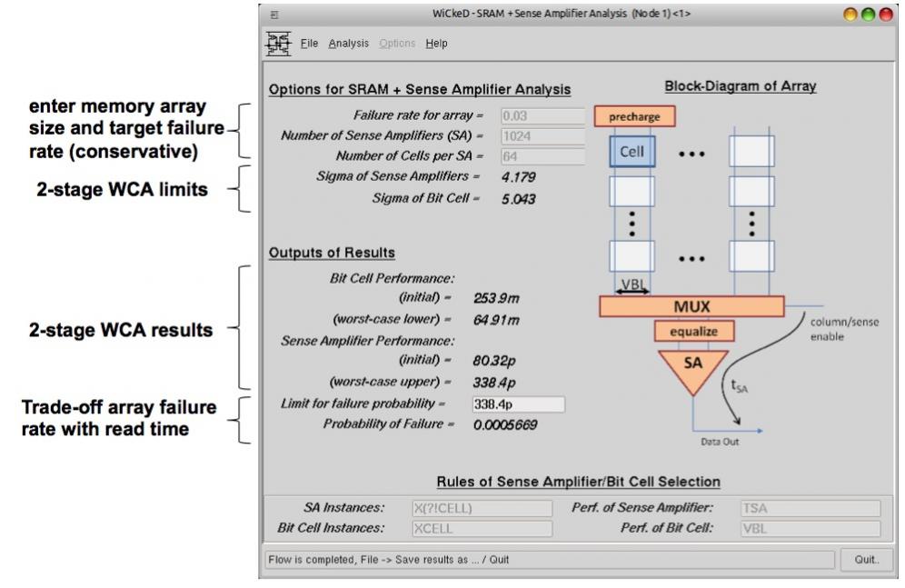Click the Data Out label in diagram
The height and width of the screenshot is (588, 905).
point(720,442)
